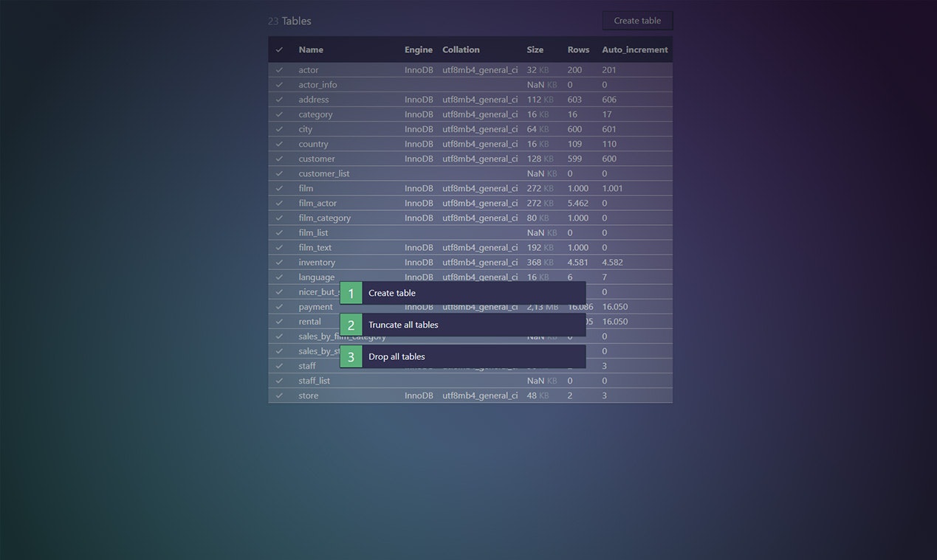Uncheck the inventory table row
The width and height of the screenshot is (937, 560).
coord(279,262)
